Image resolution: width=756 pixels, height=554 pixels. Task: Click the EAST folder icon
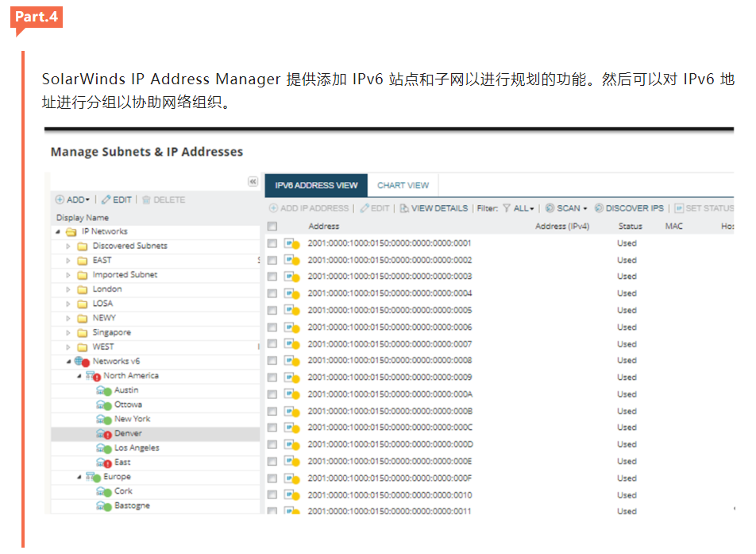[x=83, y=261]
